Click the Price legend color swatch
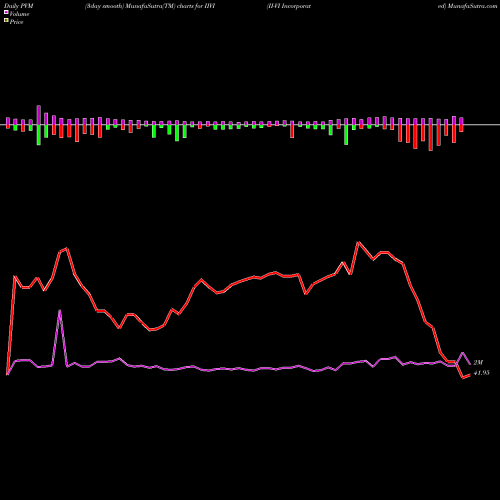 click(x=6, y=21)
